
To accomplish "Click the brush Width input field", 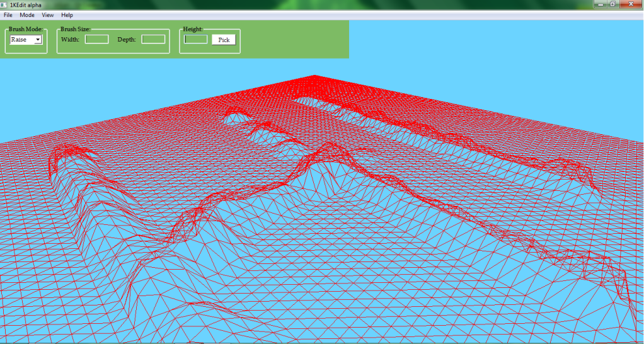I will (96, 40).
